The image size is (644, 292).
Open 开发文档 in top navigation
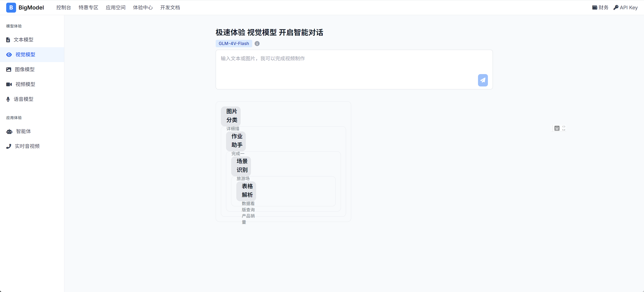(x=170, y=7)
